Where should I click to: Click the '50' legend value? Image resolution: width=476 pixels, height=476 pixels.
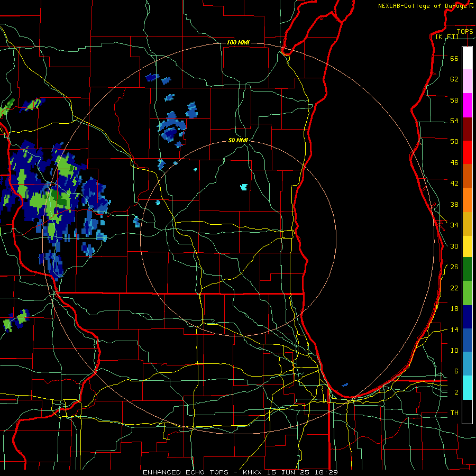pos(454,141)
